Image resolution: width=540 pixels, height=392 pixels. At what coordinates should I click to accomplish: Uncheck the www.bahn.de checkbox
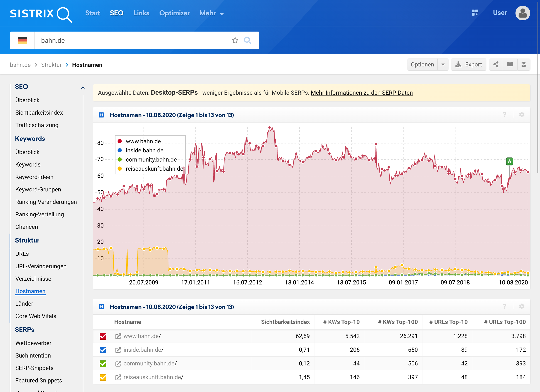tap(103, 336)
